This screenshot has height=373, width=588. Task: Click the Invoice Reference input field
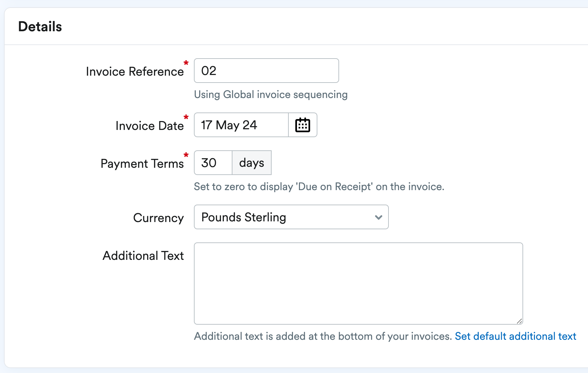point(266,71)
